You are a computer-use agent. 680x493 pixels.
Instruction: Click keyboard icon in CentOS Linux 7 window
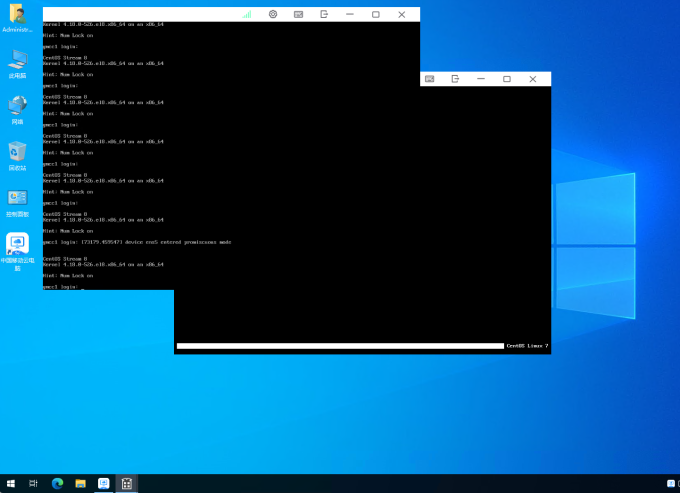click(429, 79)
